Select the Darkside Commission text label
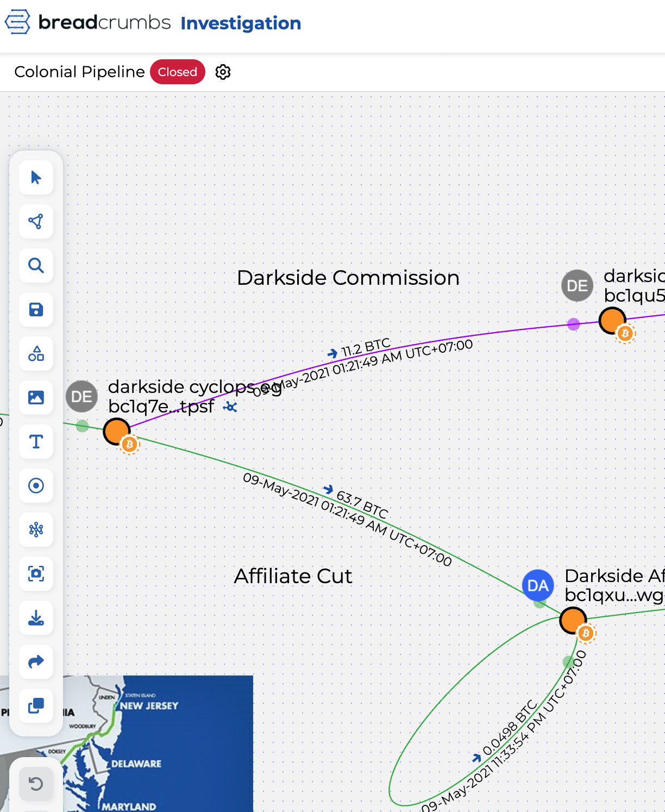The width and height of the screenshot is (665, 812). click(348, 278)
